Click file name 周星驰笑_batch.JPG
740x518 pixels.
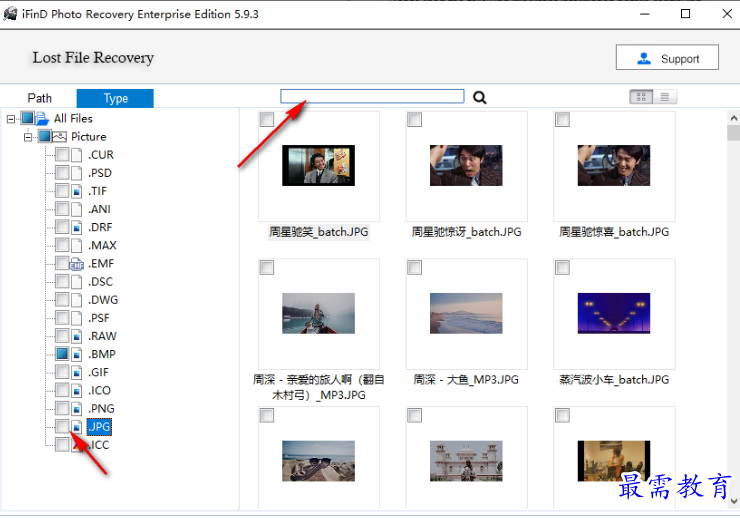[x=319, y=232]
